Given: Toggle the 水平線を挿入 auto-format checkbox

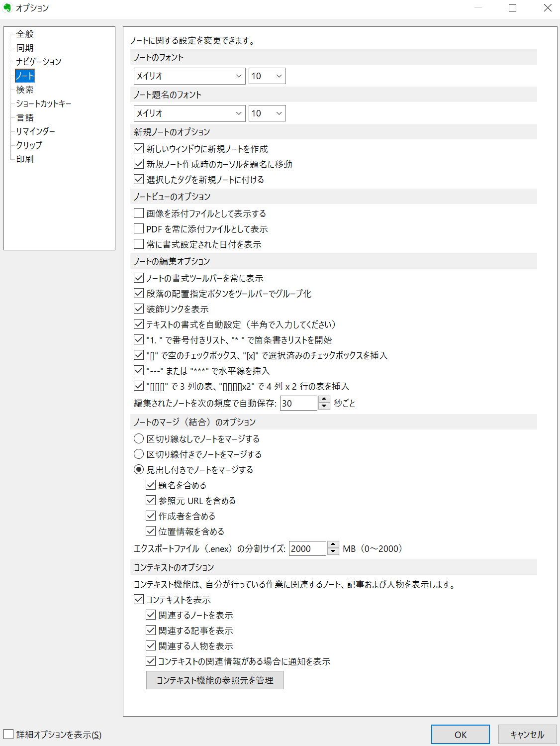Looking at the screenshot, I should pyautogui.click(x=139, y=370).
